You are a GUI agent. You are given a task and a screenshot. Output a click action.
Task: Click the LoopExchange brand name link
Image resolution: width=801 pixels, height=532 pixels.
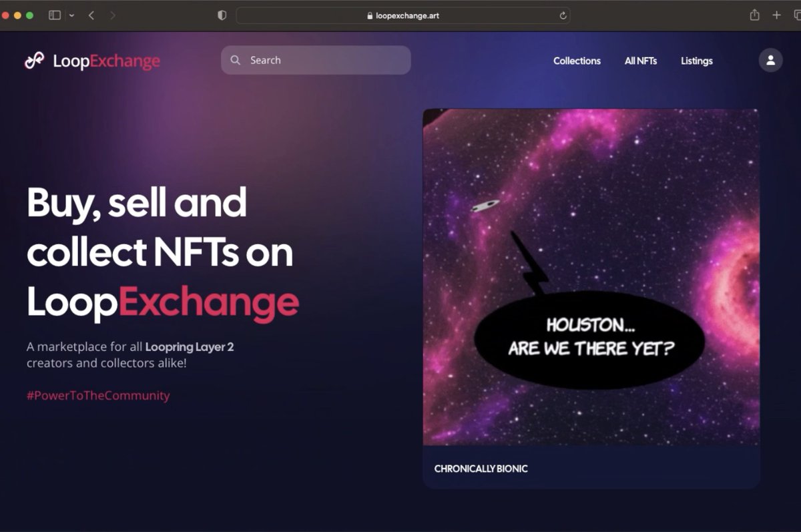click(107, 61)
